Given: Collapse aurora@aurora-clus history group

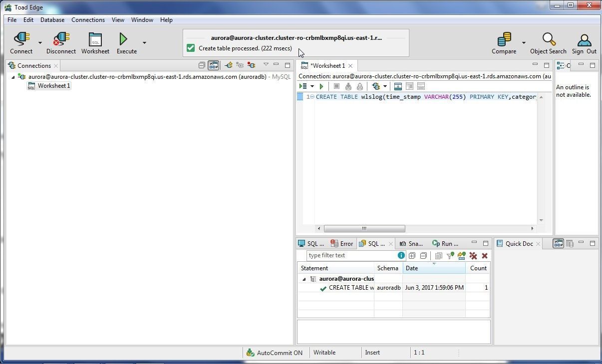Looking at the screenshot, I should [304, 279].
